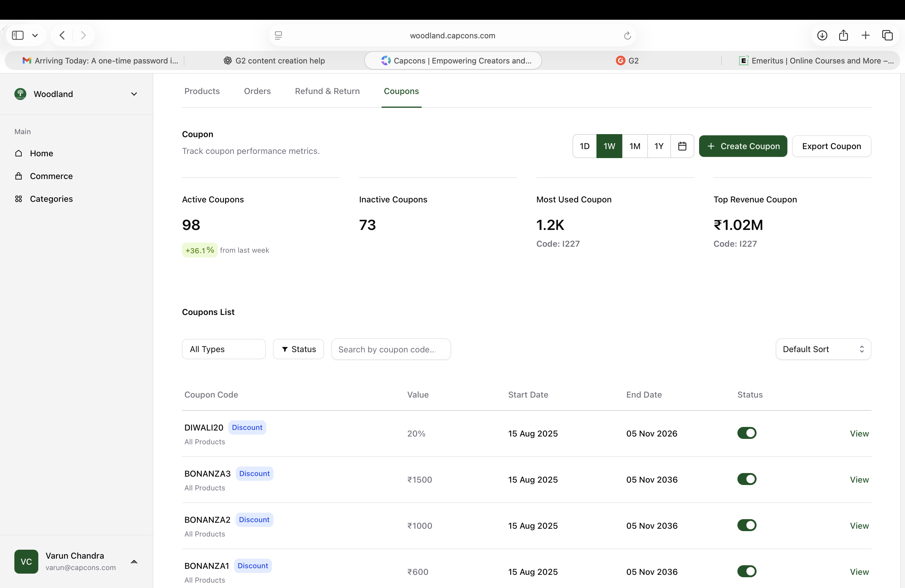Open a new tab with the plus icon
This screenshot has width=905, height=588.
click(x=865, y=35)
